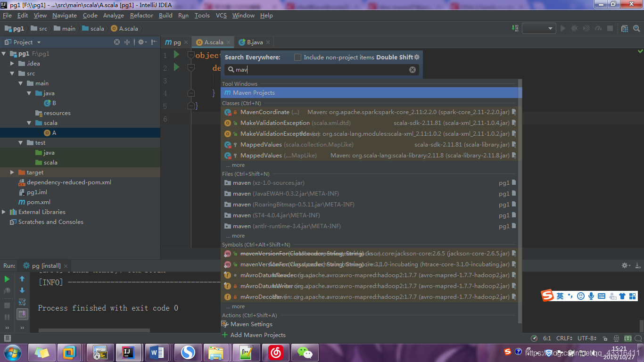The width and height of the screenshot is (644, 362).
Task: Click run gutter arrow on line 2
Action: point(176,67)
